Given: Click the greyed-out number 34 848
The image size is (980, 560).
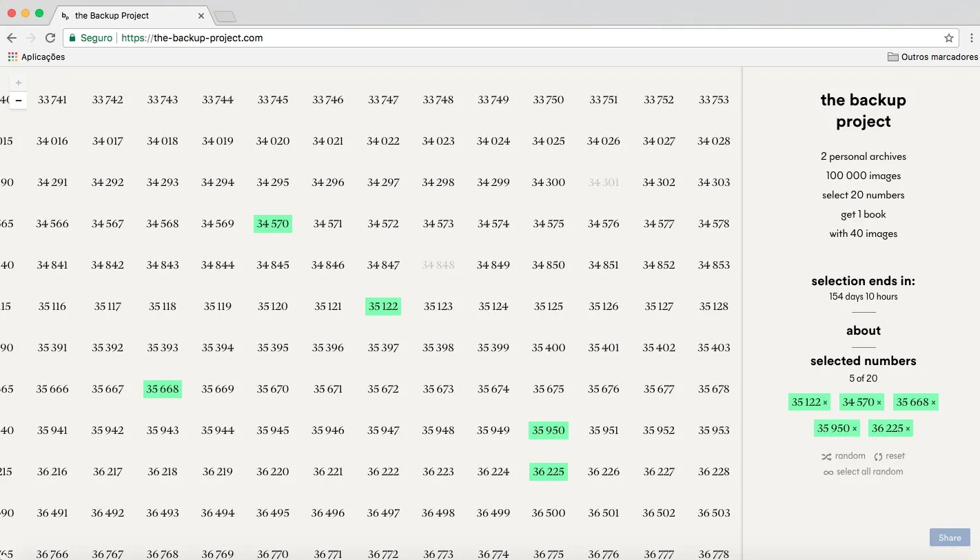Looking at the screenshot, I should pyautogui.click(x=438, y=265).
